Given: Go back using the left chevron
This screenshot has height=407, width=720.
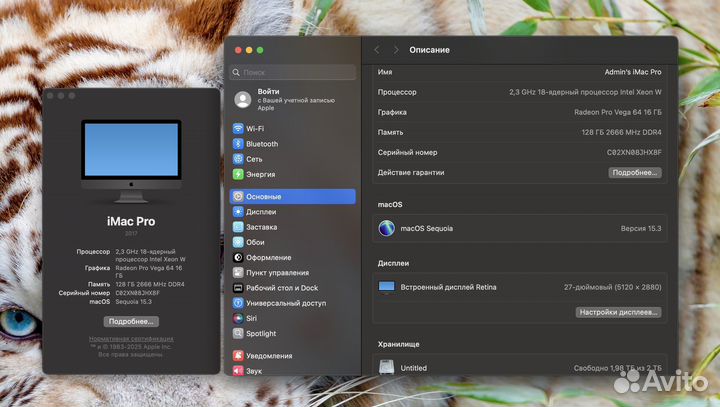Looking at the screenshot, I should point(377,49).
